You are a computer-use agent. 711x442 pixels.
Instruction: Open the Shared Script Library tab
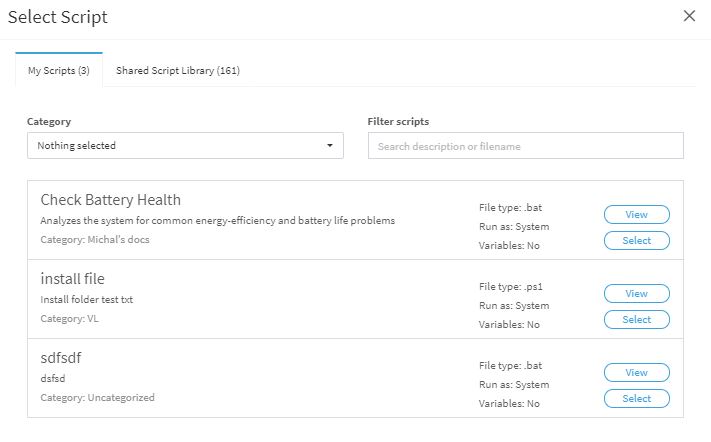tap(178, 70)
